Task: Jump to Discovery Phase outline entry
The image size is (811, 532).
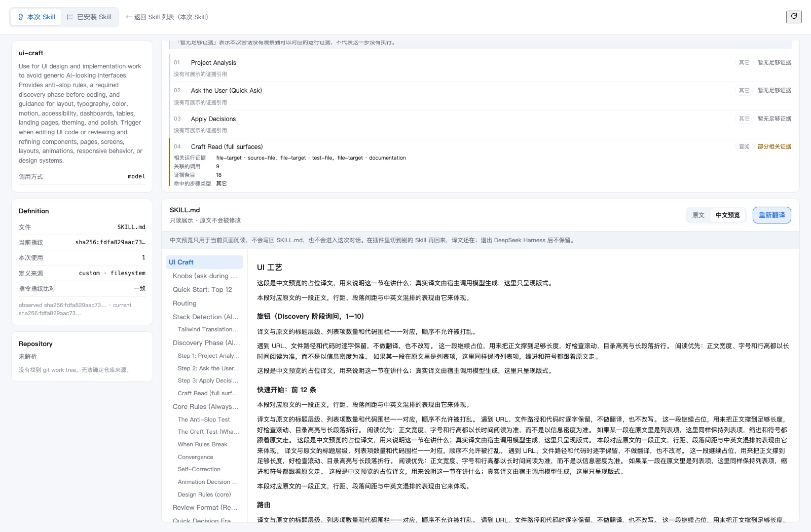Action: click(204, 343)
